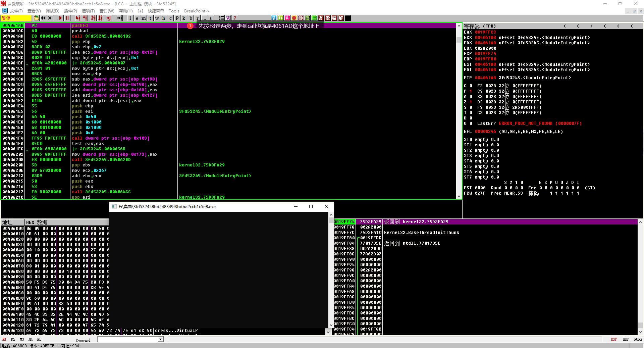Open the 文件(F) menu
644x348 pixels.
click(x=16, y=11)
